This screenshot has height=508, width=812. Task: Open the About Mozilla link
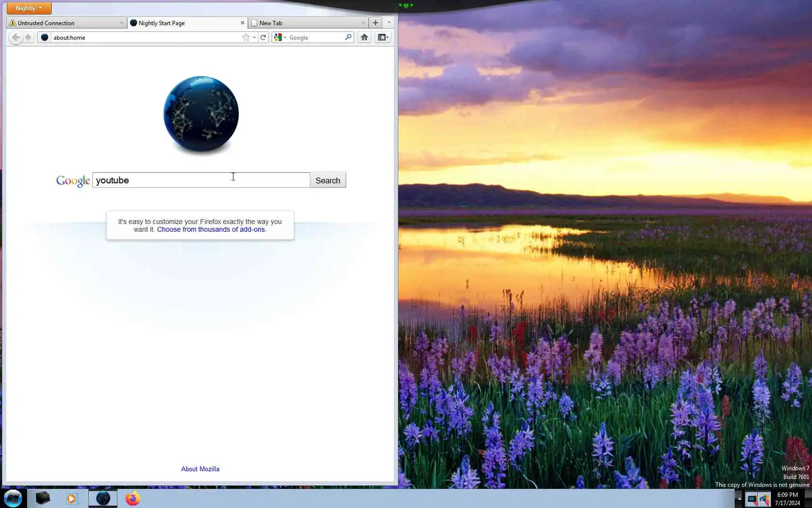click(x=200, y=469)
